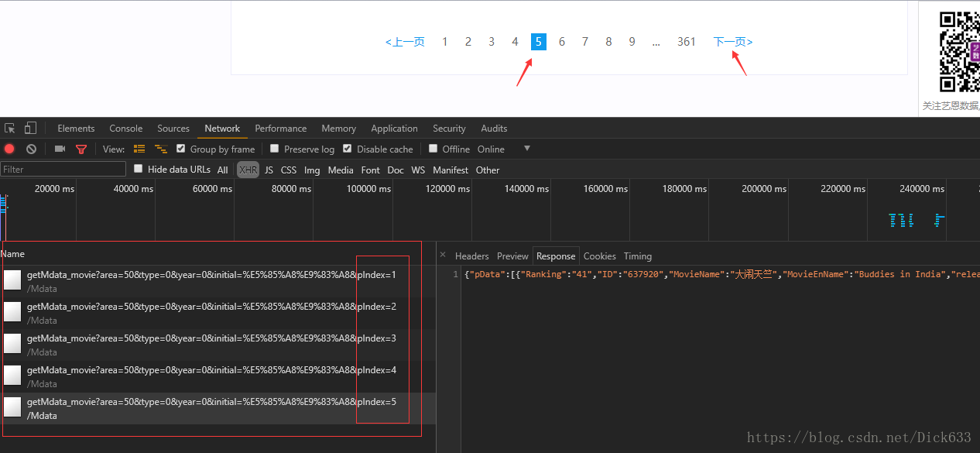The image size is (980, 453).
Task: Toggle Group by frame checkbox
Action: point(180,149)
